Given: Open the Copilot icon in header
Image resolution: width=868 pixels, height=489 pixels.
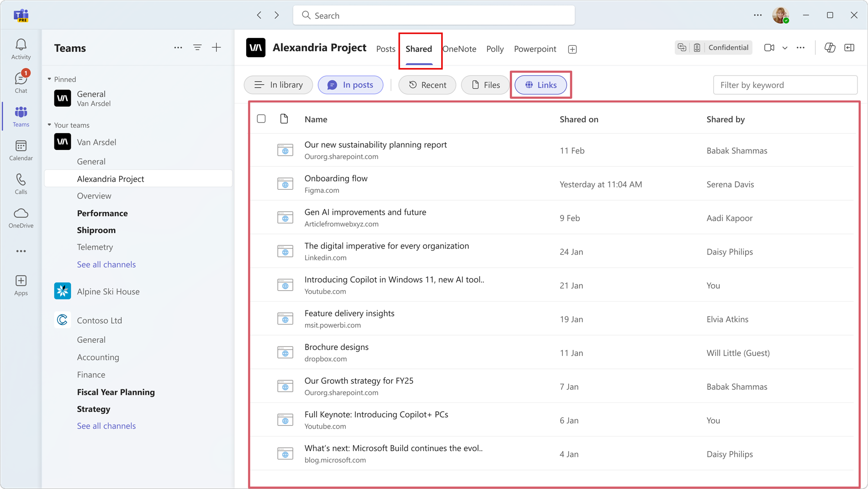Looking at the screenshot, I should click(830, 48).
